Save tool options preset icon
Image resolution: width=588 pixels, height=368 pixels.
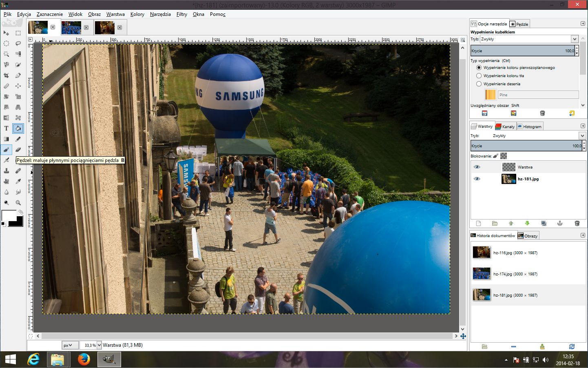[x=484, y=113]
